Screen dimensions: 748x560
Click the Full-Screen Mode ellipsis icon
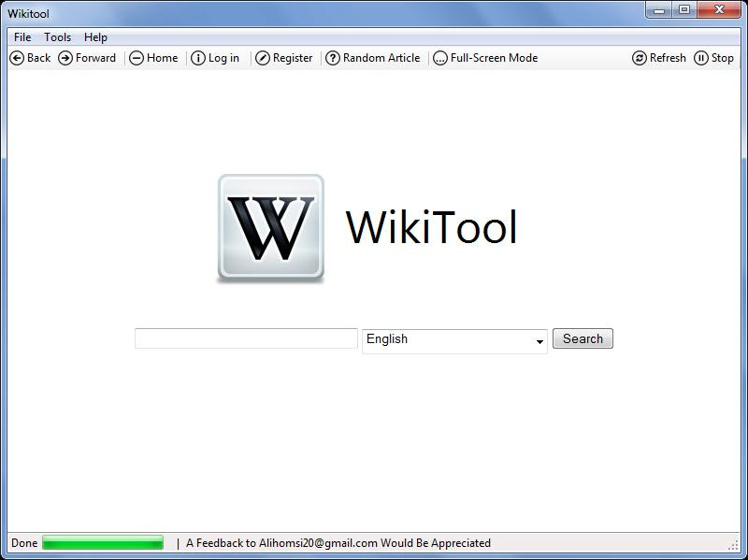[439, 58]
